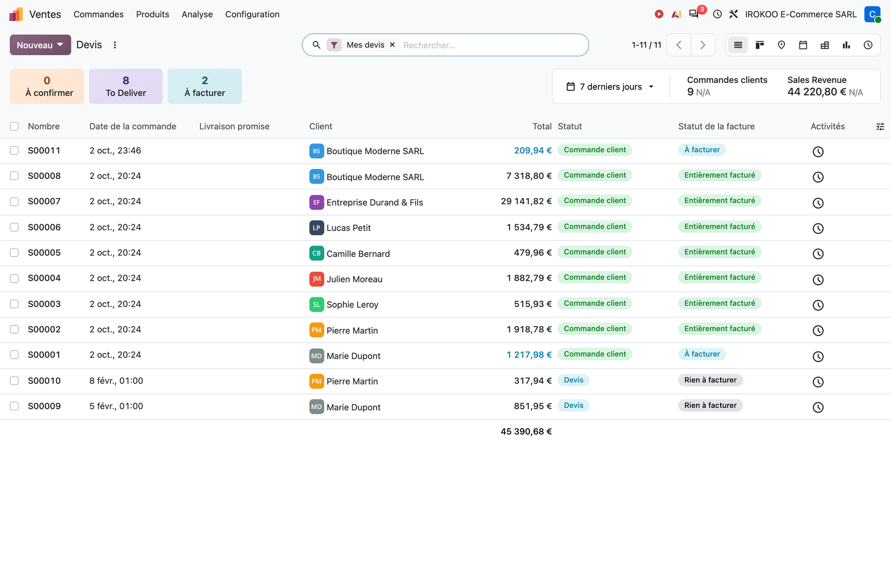Screen dimensions: 891x588
Task: Switch to map view
Action: coord(781,45)
